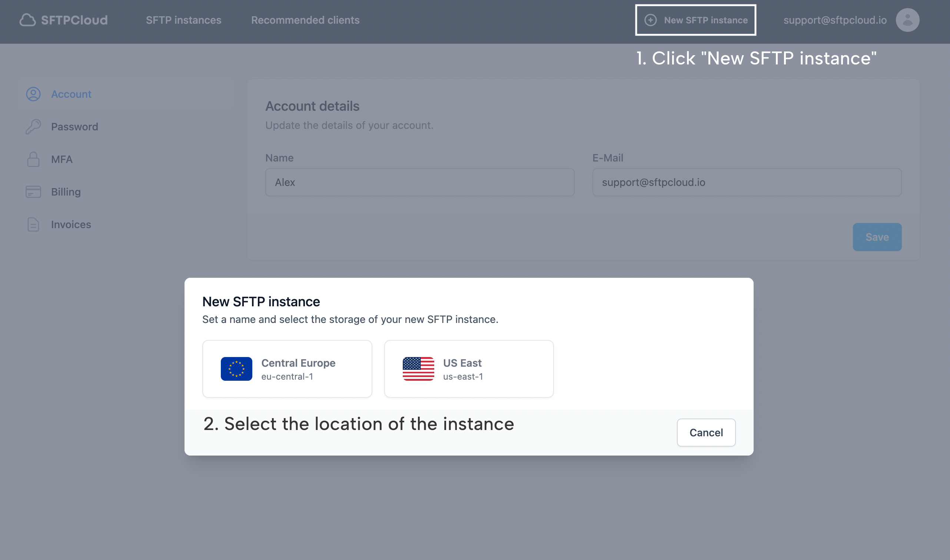
Task: Click the Invoices document icon
Action: pos(33,224)
